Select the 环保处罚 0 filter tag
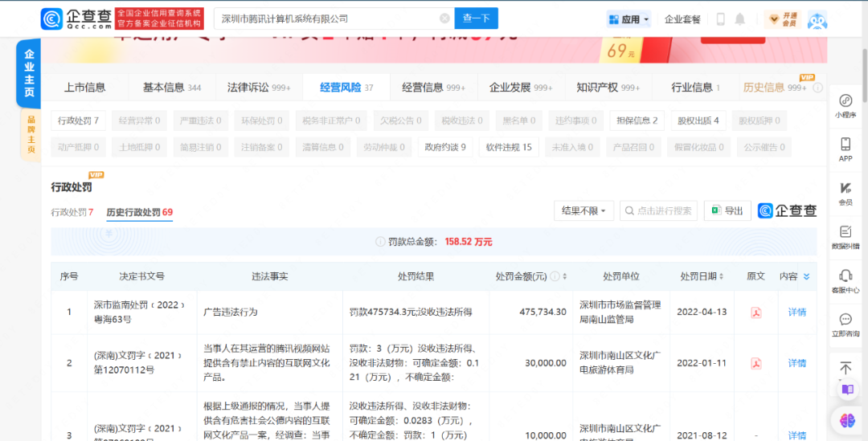The width and height of the screenshot is (868, 441). click(x=262, y=120)
